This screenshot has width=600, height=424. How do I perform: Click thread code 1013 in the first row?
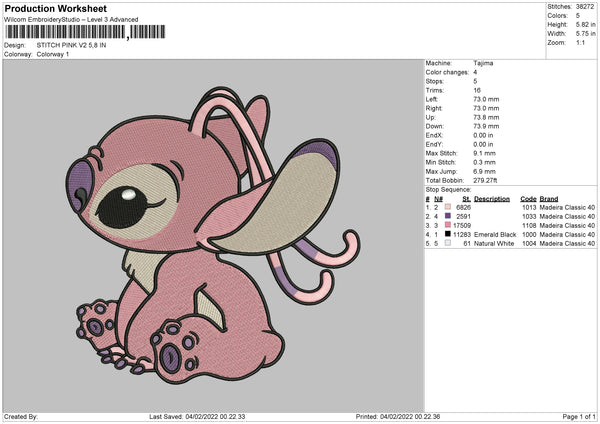(529, 207)
